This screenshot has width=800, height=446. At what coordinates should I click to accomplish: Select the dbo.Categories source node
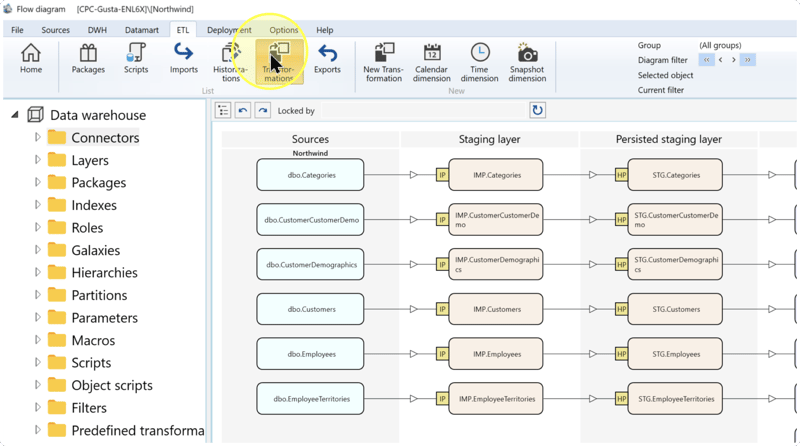click(x=310, y=175)
